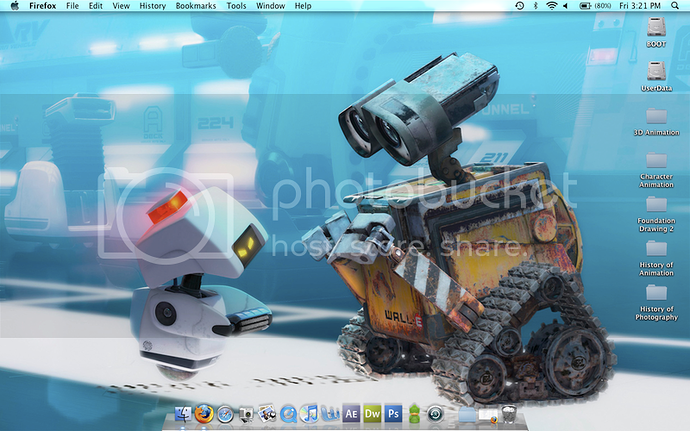Open the Trash in the dock
This screenshot has height=431, width=690.
[509, 413]
